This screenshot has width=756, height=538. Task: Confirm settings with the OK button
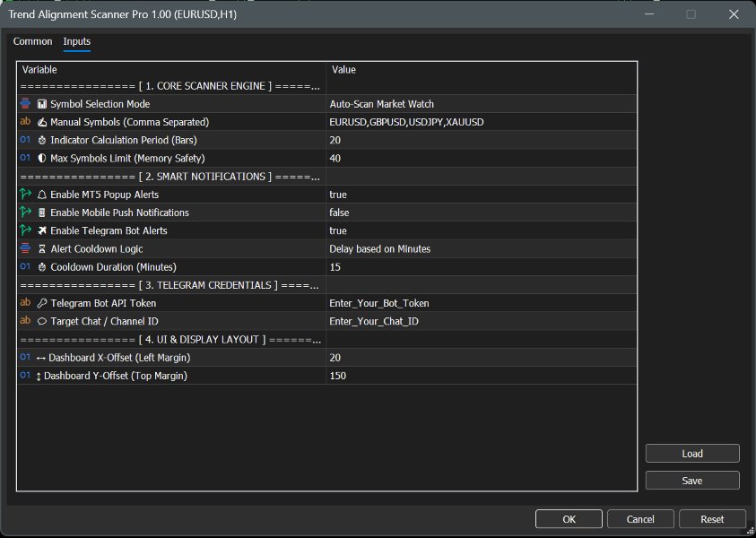[x=569, y=519]
